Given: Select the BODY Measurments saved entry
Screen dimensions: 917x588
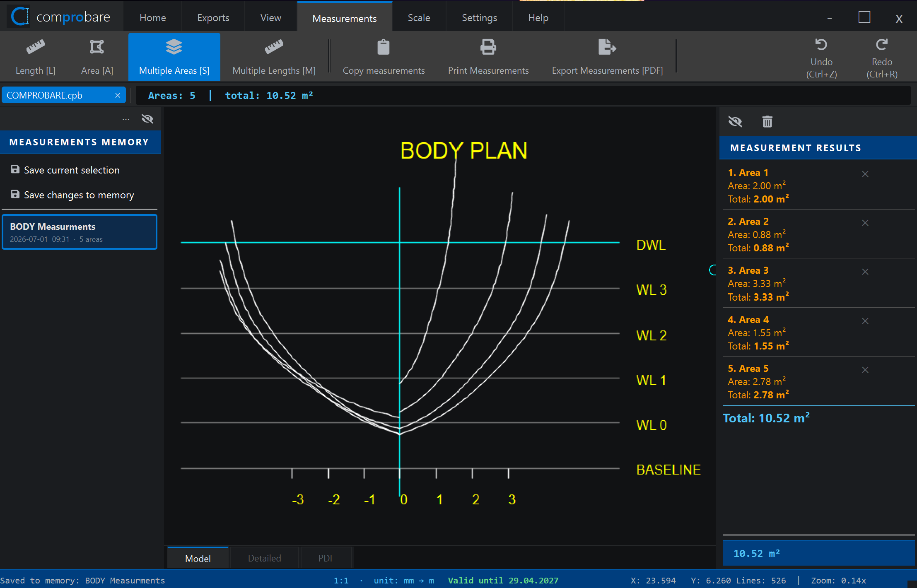Looking at the screenshot, I should pos(80,232).
